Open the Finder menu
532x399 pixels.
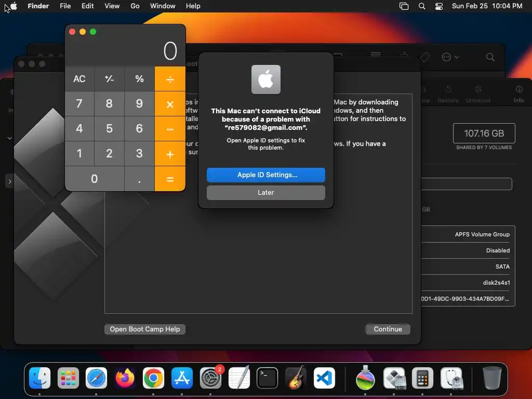pyautogui.click(x=38, y=6)
